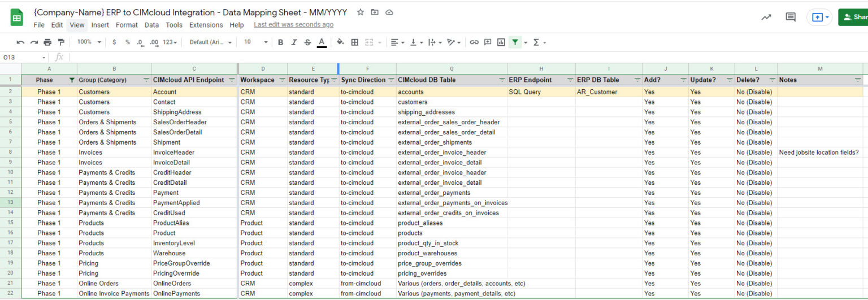This screenshot has height=300, width=868.
Task: Click the Redo icon
Action: [x=34, y=42]
